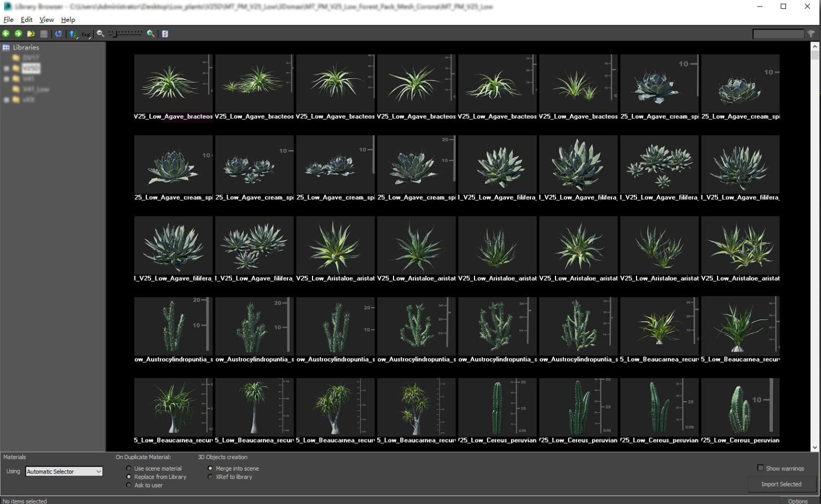Open the Automatic Selector materials dropdown
Screen dimensions: 821x504
pos(64,471)
